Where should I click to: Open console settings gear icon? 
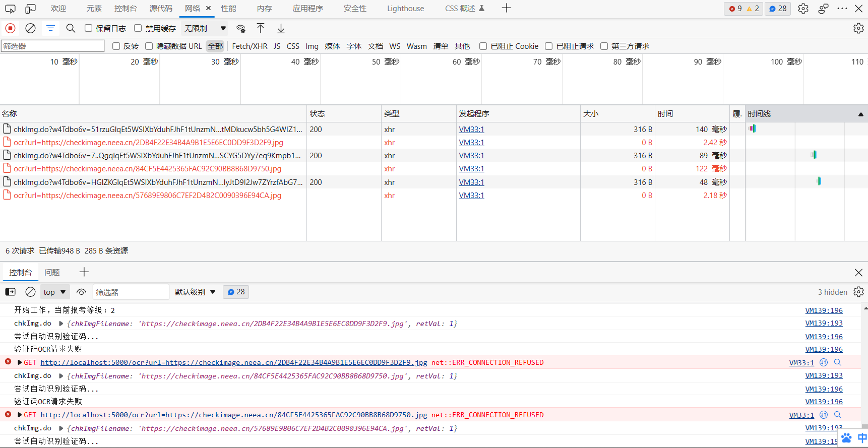point(858,292)
